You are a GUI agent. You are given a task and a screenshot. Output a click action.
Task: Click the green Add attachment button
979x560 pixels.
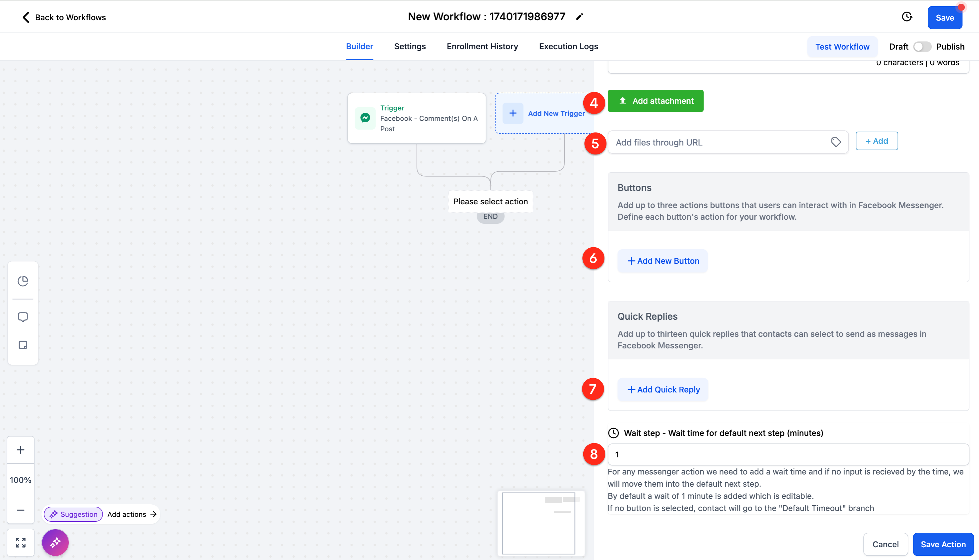(x=655, y=101)
